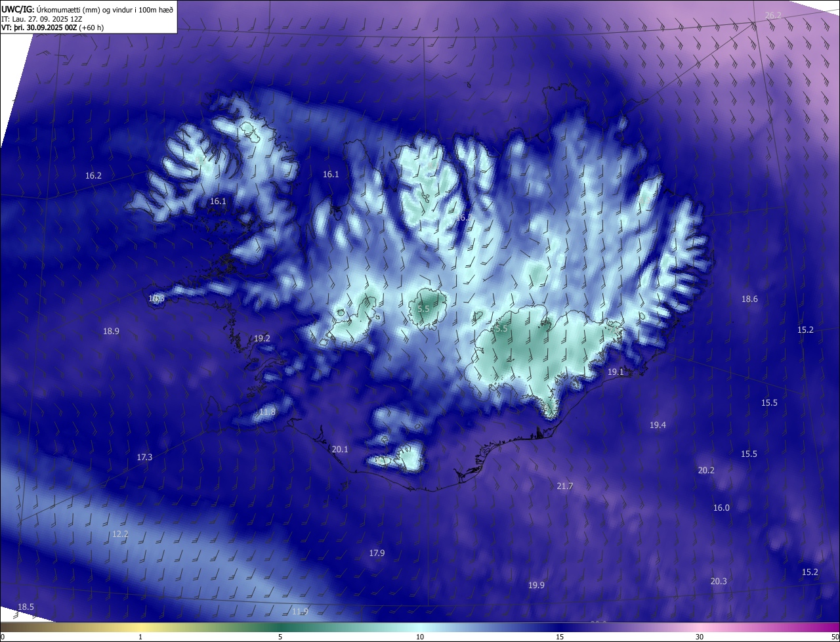The image size is (840, 642).
Task: Click the '15' tick label on the color scale
Action: (560, 637)
